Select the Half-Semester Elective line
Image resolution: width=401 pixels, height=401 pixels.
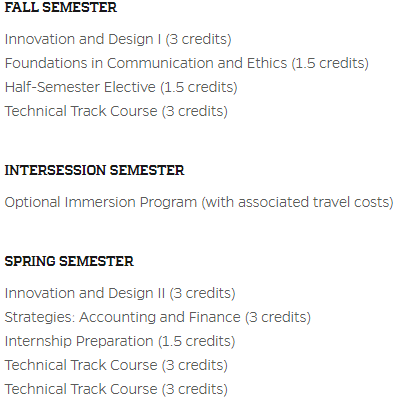(121, 87)
